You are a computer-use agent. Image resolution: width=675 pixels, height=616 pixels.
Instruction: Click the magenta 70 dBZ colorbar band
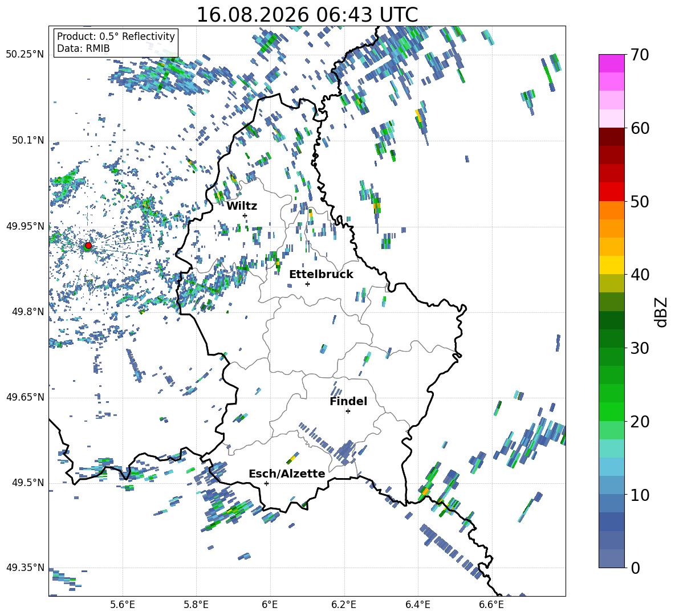(611, 63)
